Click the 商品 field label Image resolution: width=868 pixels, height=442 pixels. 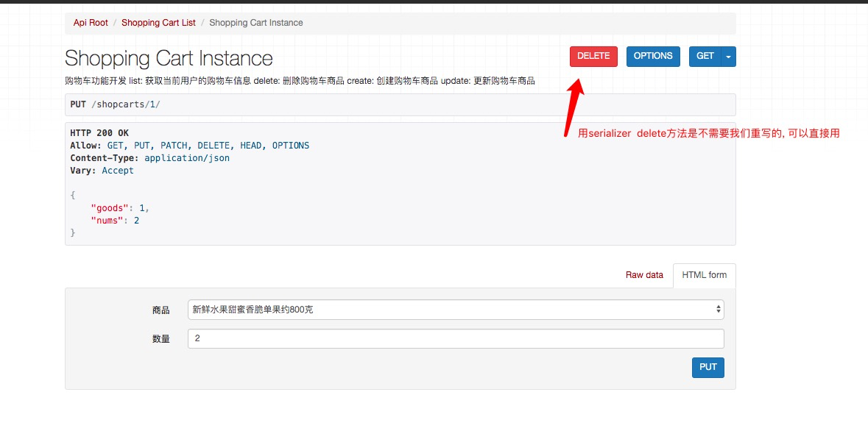[x=161, y=310]
